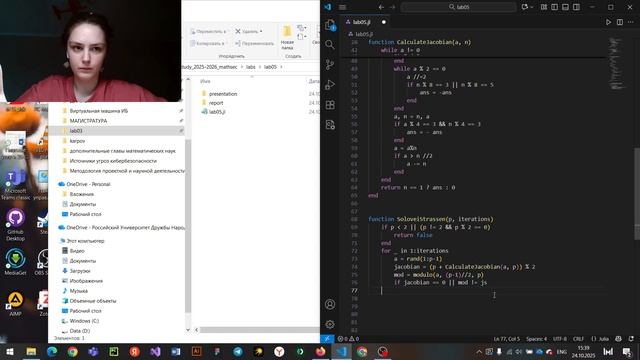The height and width of the screenshot is (360, 640).
Task: Toggle primary side bar in VS Code
Action: coord(554,7)
